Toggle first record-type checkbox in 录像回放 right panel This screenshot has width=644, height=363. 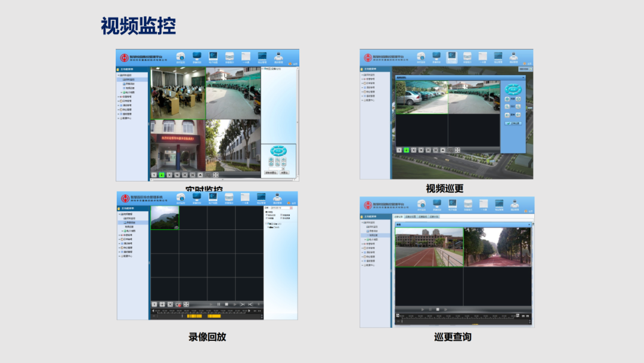(x=267, y=215)
